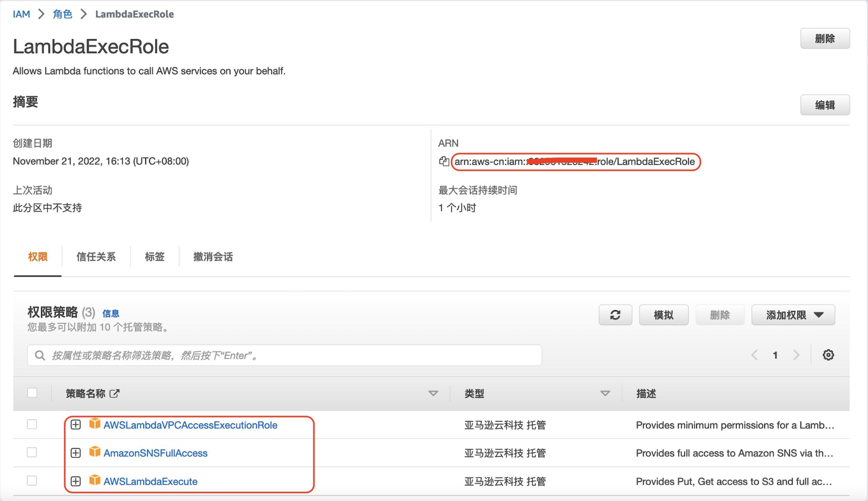This screenshot has width=868, height=501.
Task: Open the policy table settings gear
Action: (x=828, y=355)
